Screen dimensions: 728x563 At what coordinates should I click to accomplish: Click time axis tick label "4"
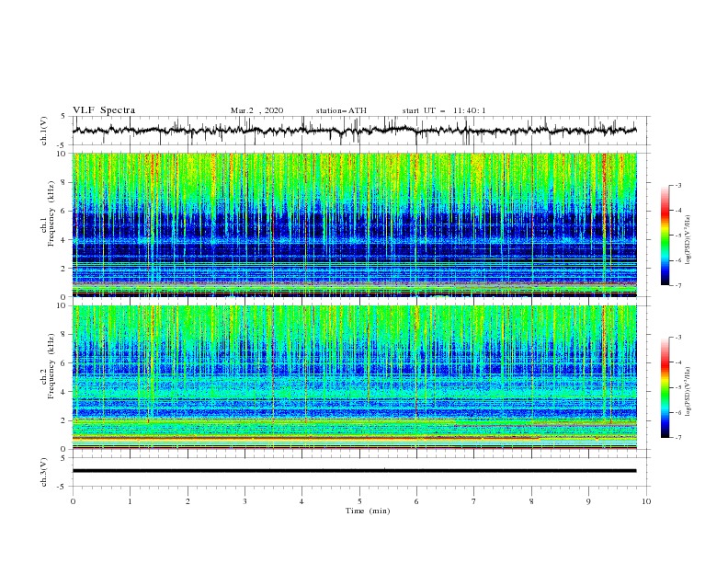pos(302,501)
